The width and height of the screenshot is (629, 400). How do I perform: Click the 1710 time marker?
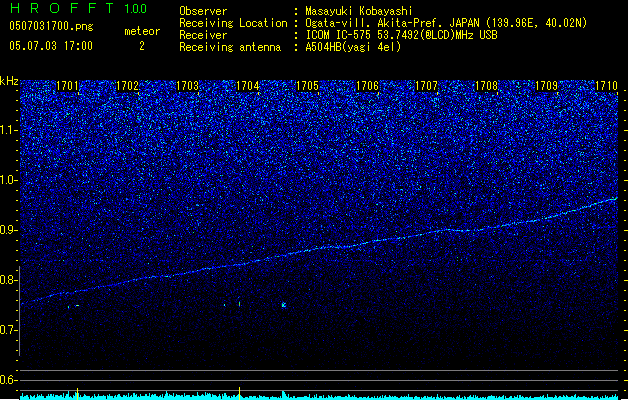click(606, 86)
